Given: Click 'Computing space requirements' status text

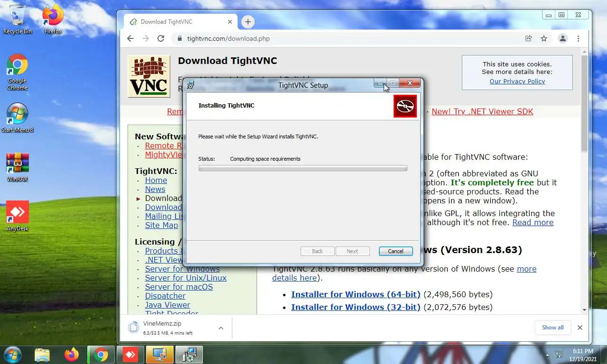Looking at the screenshot, I should click(x=265, y=159).
